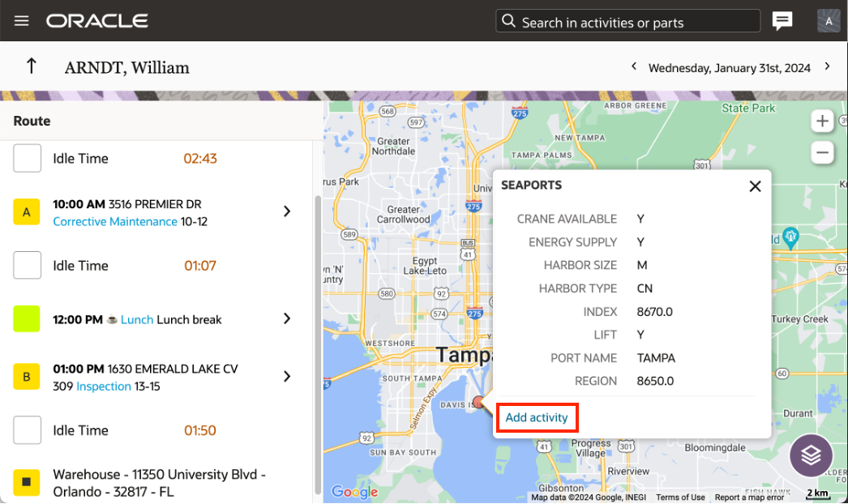Click the ARNDT, William technician name
The width and height of the screenshot is (848, 504).
tap(127, 67)
